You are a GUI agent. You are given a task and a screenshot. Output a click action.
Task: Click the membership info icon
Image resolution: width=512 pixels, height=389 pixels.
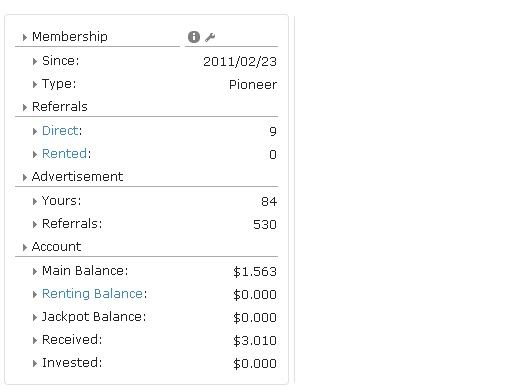[x=194, y=37]
